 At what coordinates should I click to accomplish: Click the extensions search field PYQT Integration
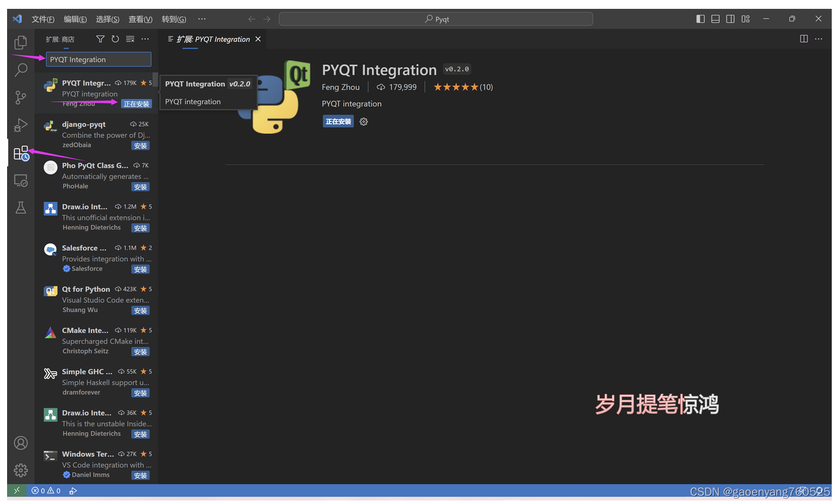coord(99,59)
